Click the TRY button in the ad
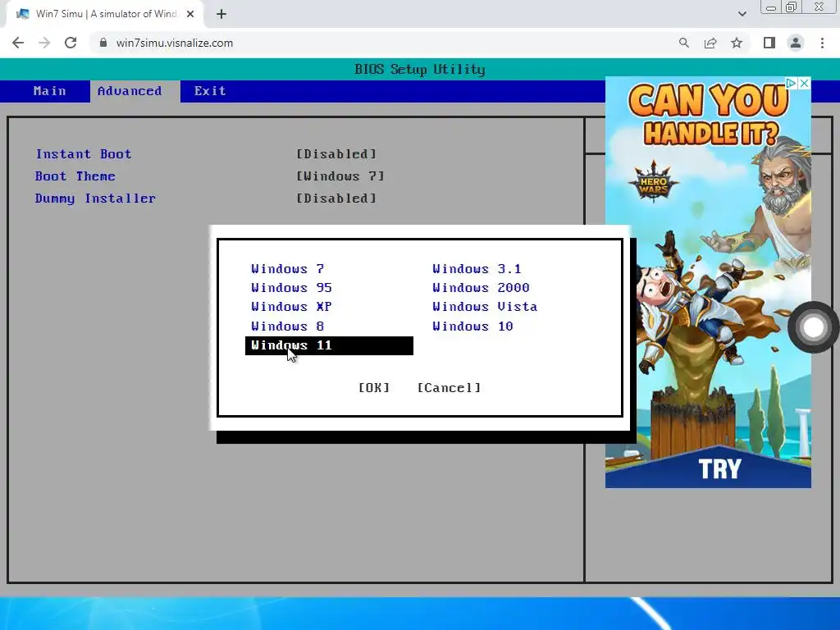 719,468
